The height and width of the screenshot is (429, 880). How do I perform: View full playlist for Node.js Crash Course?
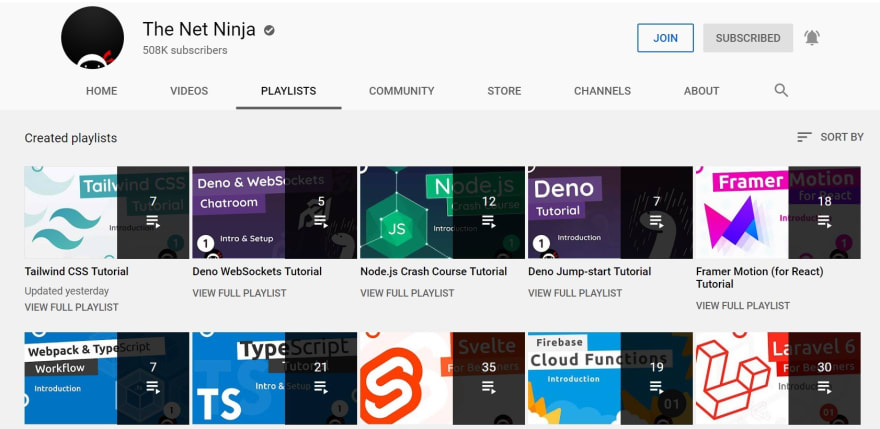coord(407,293)
